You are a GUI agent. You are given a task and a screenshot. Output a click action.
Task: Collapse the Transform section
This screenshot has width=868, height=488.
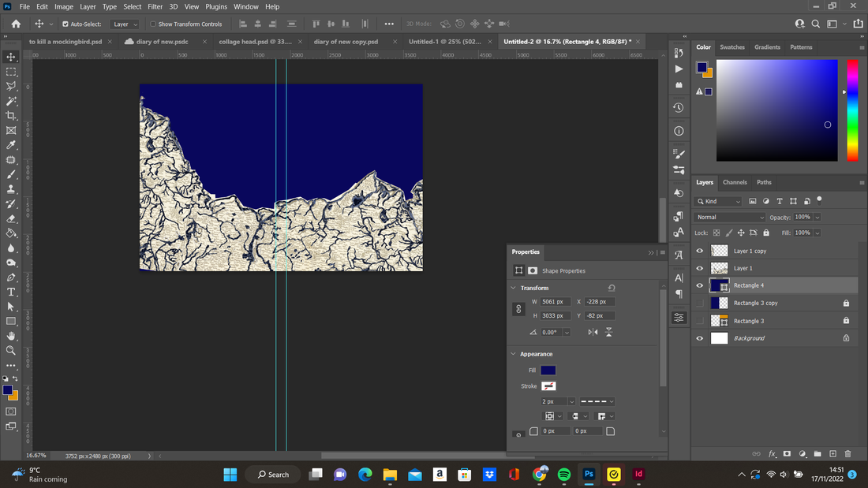pos(513,288)
